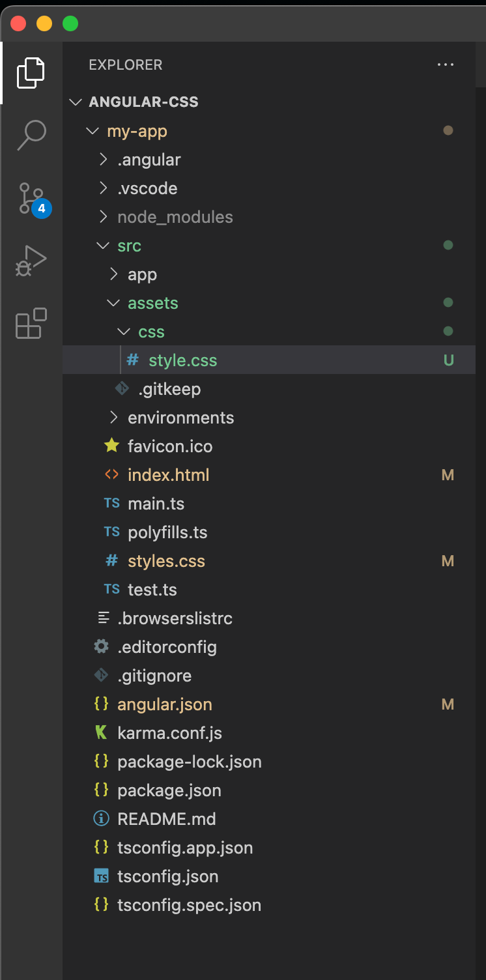486x980 pixels.
Task: Open the Search view
Action: (30, 134)
